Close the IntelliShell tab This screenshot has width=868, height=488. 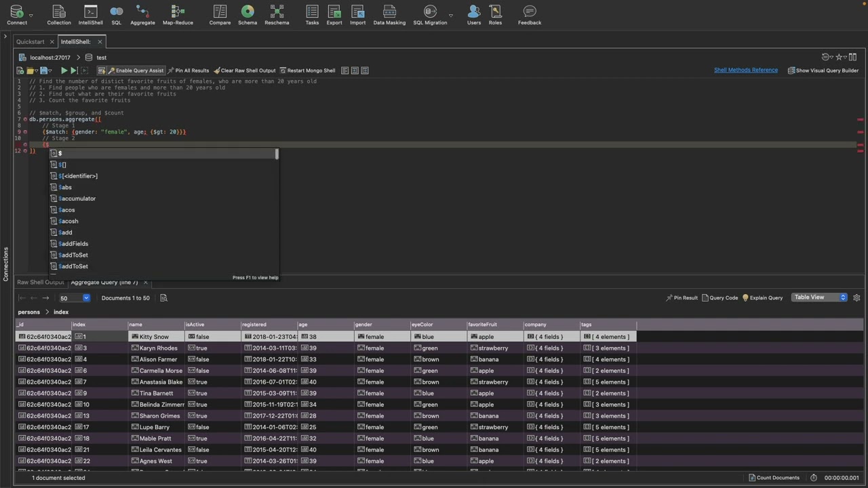pos(100,42)
